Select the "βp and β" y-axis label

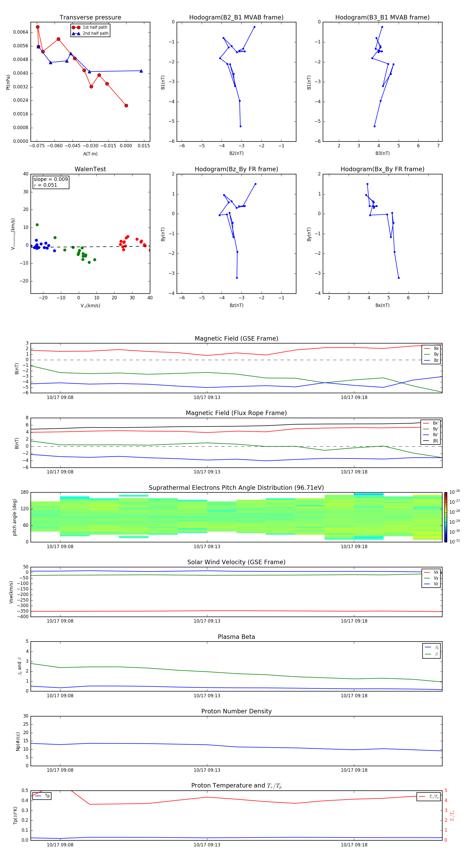pos(20,666)
